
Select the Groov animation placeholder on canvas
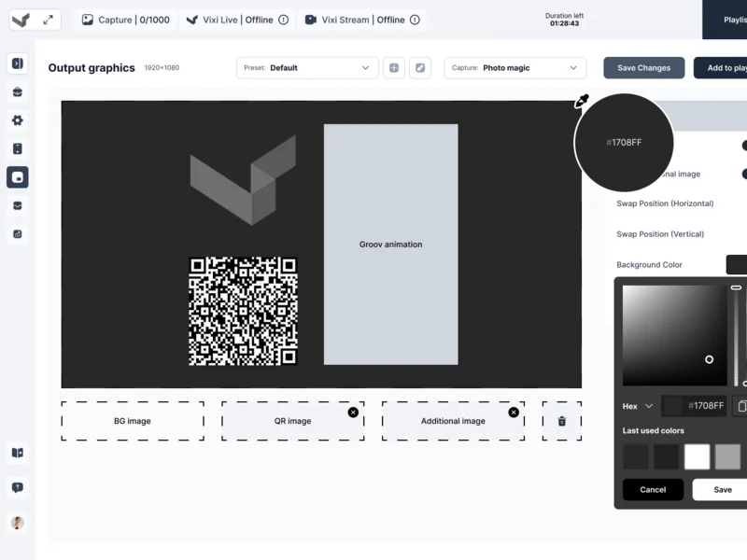(x=390, y=245)
